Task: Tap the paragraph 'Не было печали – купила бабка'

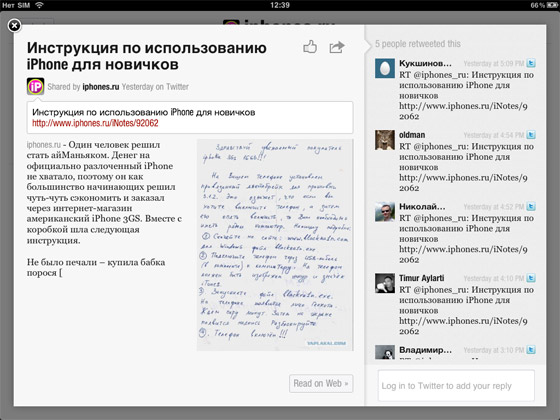Action: pyautogui.click(x=96, y=268)
